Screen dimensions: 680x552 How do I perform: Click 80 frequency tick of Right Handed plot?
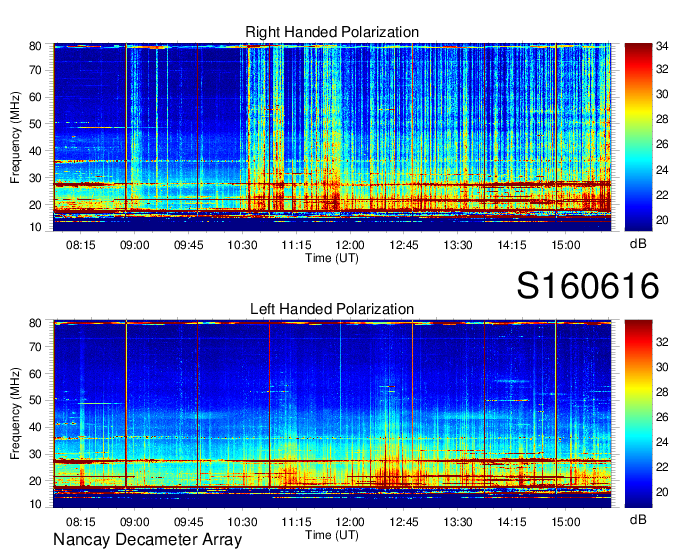point(35,46)
